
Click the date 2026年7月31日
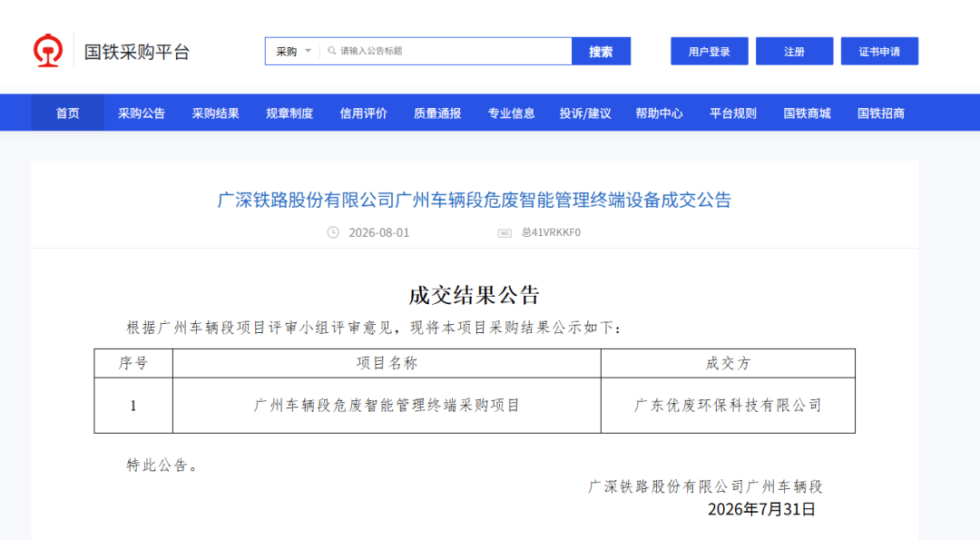pyautogui.click(x=761, y=509)
